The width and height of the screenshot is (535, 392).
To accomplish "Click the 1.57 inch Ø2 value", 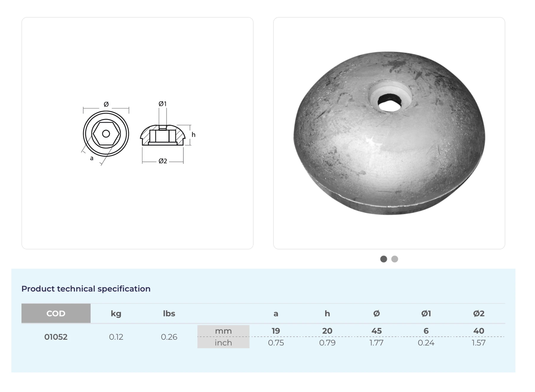I will tap(479, 343).
